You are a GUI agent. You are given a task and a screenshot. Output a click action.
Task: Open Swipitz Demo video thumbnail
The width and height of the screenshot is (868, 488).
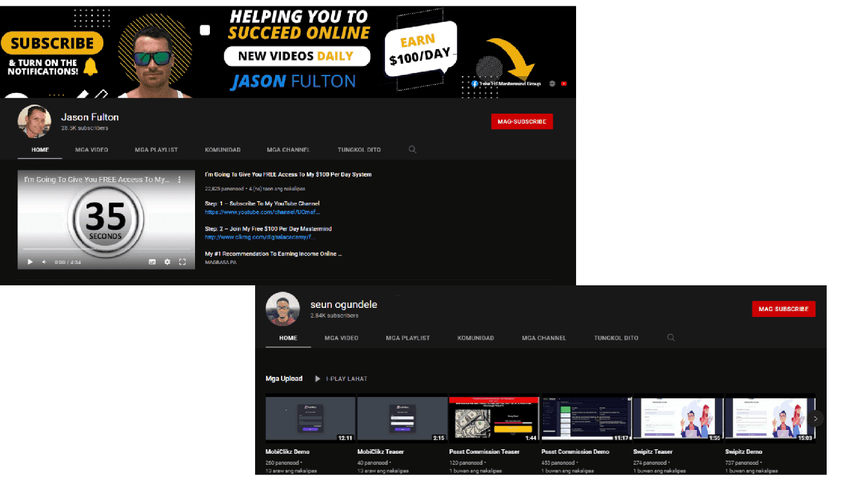click(770, 419)
